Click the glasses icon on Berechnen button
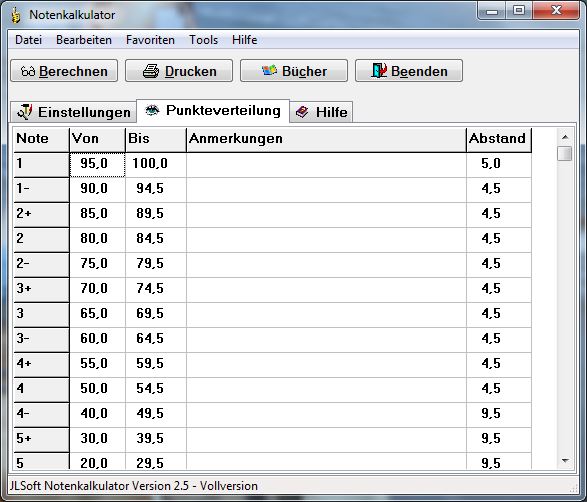The image size is (587, 502). tap(28, 71)
